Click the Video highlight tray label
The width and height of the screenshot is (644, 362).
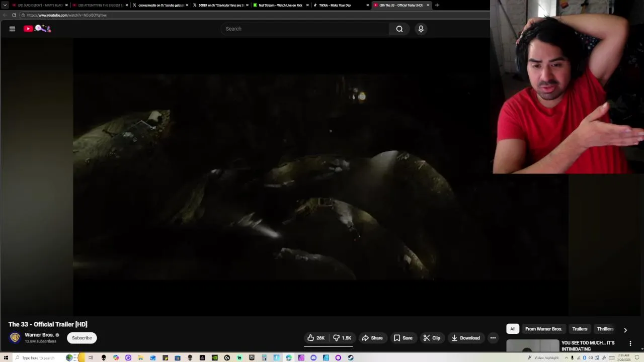[x=547, y=357]
